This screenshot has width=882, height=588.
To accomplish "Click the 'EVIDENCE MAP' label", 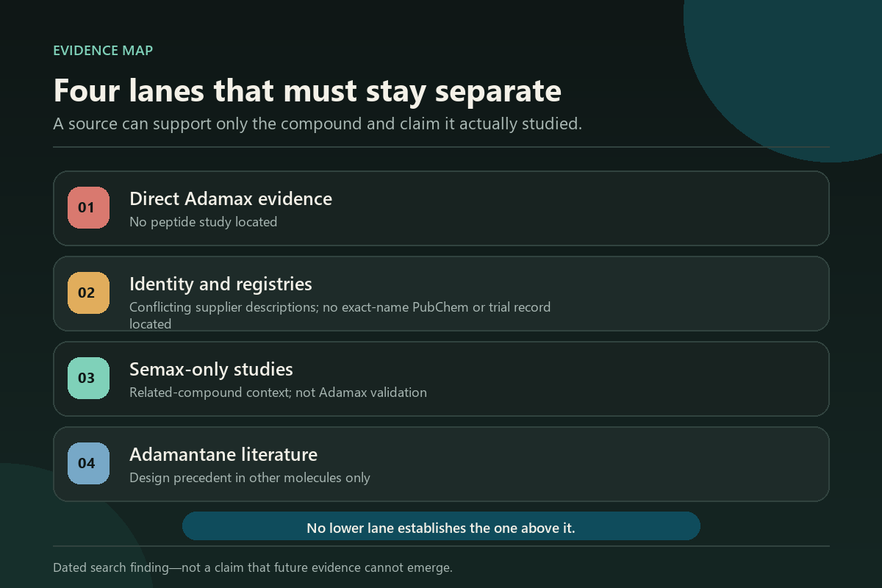I will (103, 51).
